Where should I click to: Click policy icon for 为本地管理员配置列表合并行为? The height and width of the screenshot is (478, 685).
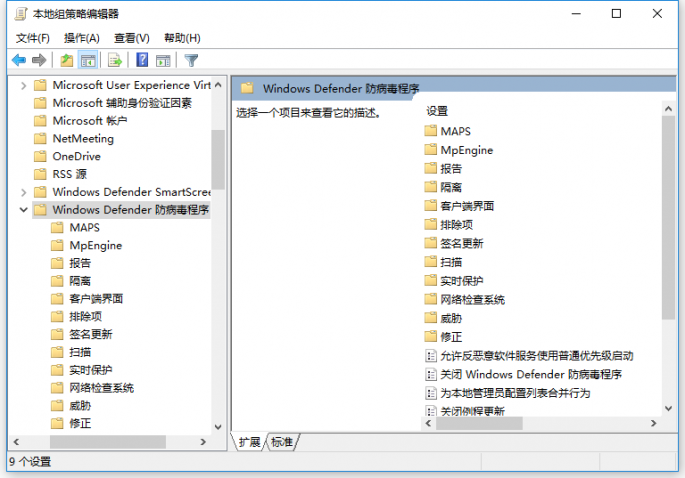coord(431,393)
